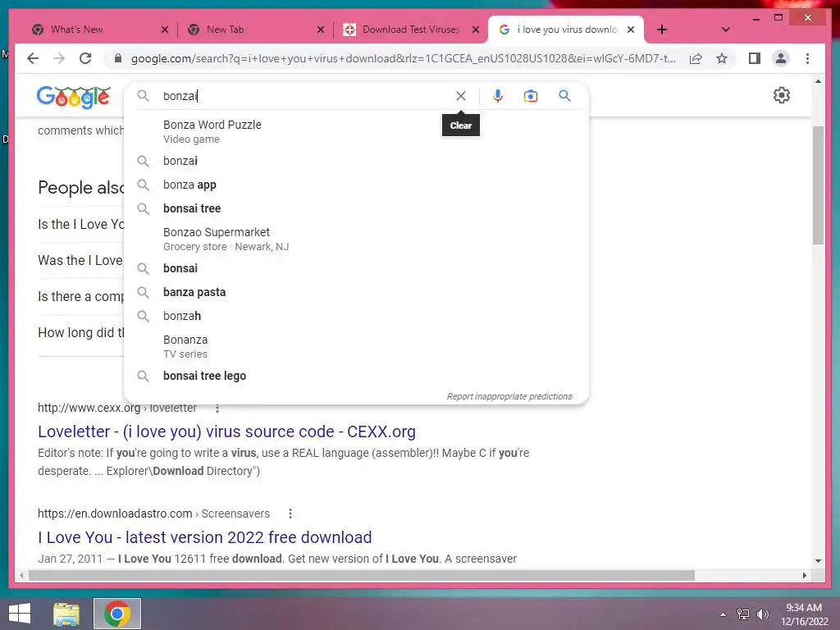The width and height of the screenshot is (840, 630).
Task: Choose Bonanza TV series suggestion
Action: [356, 346]
